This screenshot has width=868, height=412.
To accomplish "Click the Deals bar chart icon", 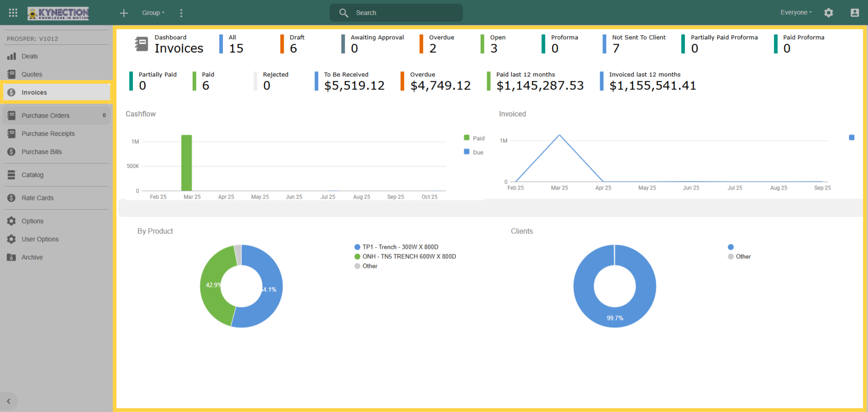I will click(x=12, y=56).
